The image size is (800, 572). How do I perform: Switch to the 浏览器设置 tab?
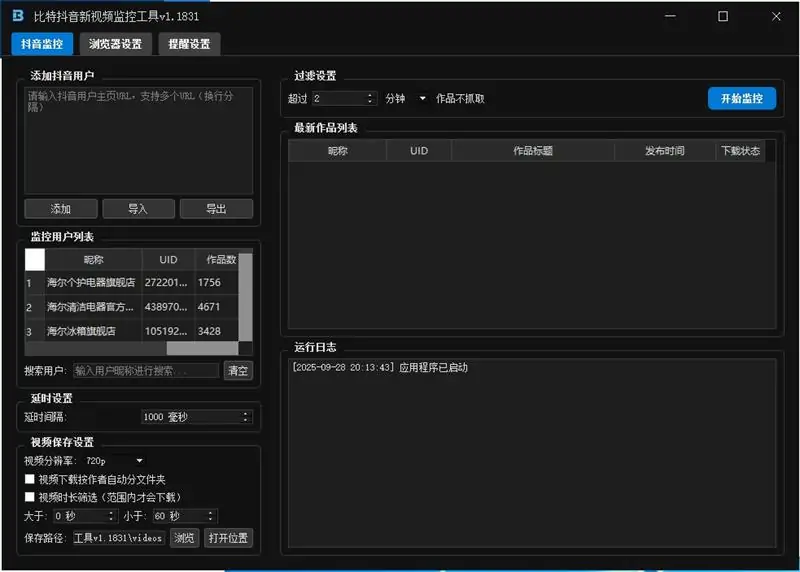tap(115, 44)
